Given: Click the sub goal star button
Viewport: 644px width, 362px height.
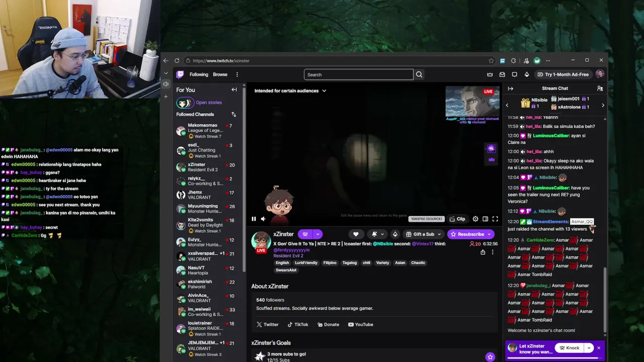Looking at the screenshot, I should pos(490,357).
